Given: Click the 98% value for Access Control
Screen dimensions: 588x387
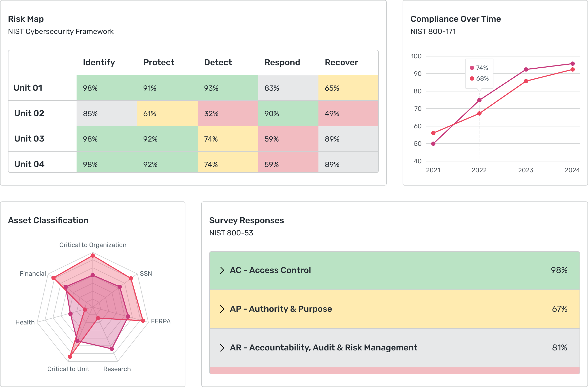Looking at the screenshot, I should coord(559,270).
